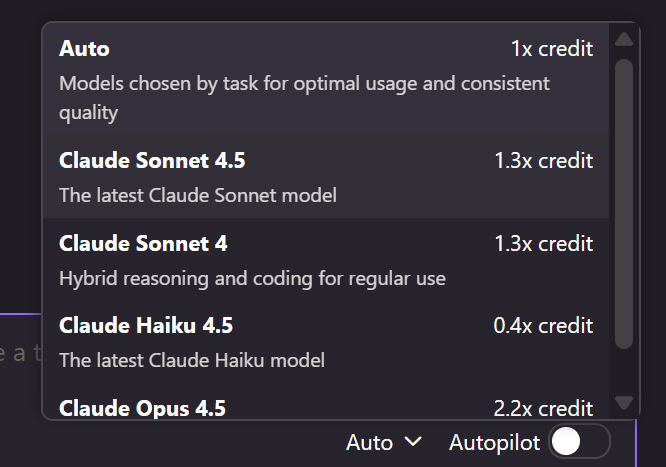Viewport: 666px width, 467px height.
Task: Click the scroll up arrow
Action: (624, 39)
